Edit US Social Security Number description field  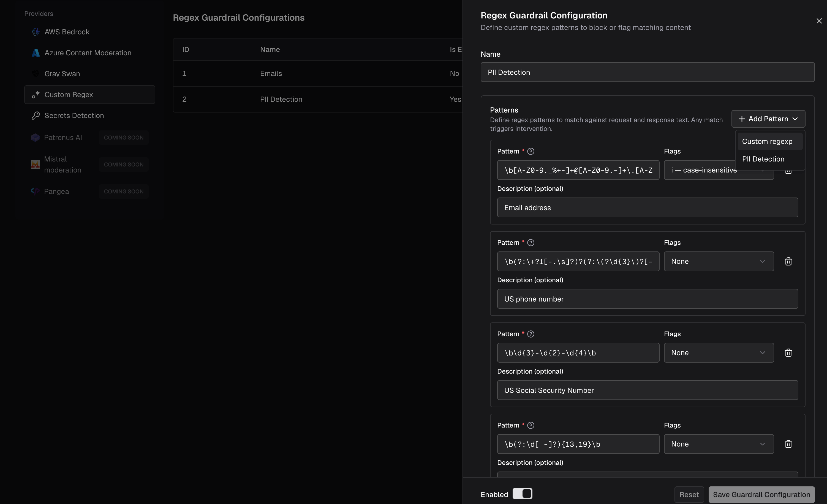click(x=648, y=390)
